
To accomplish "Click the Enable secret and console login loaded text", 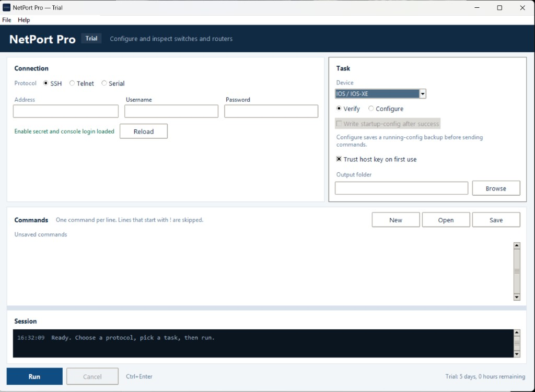I will click(64, 131).
